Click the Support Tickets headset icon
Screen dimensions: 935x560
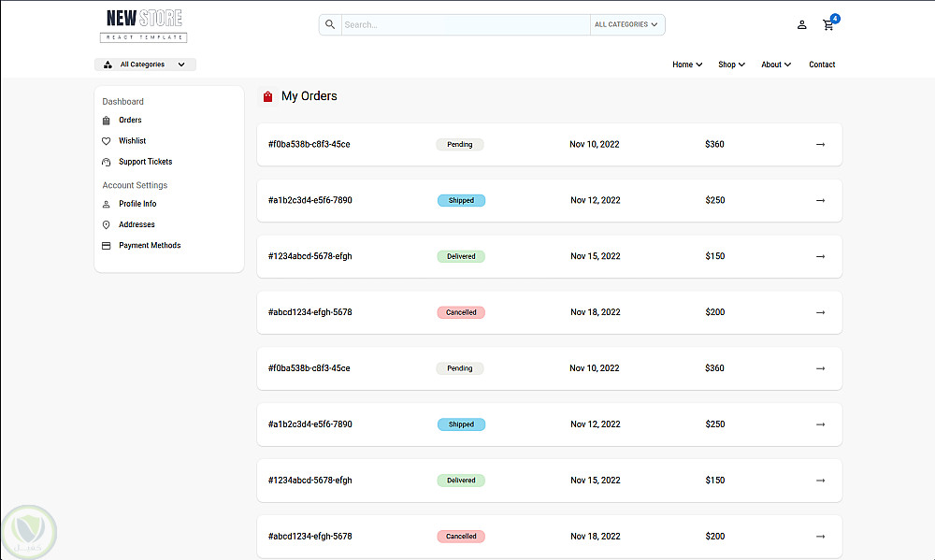coord(107,163)
